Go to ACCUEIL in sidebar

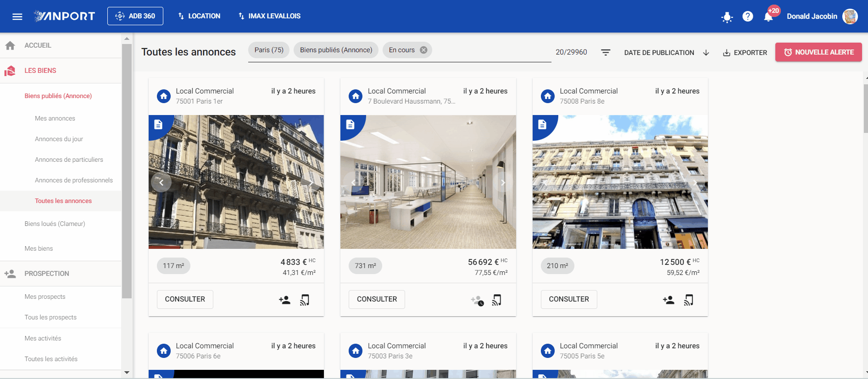61,45
